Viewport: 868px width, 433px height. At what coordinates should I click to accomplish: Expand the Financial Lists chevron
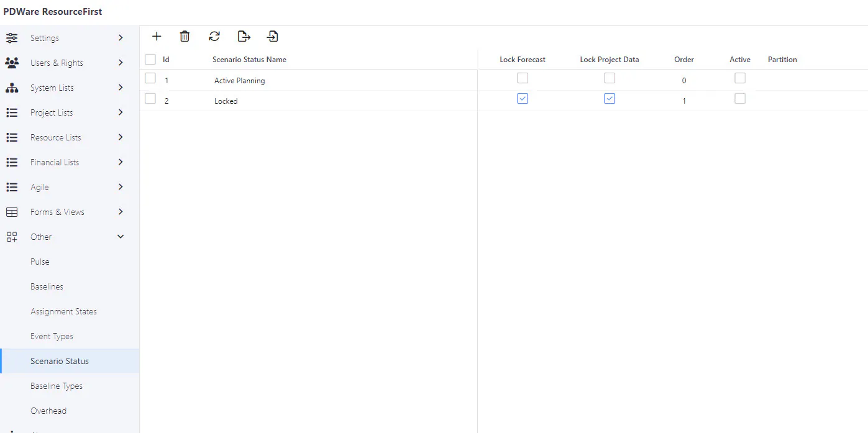[121, 162]
